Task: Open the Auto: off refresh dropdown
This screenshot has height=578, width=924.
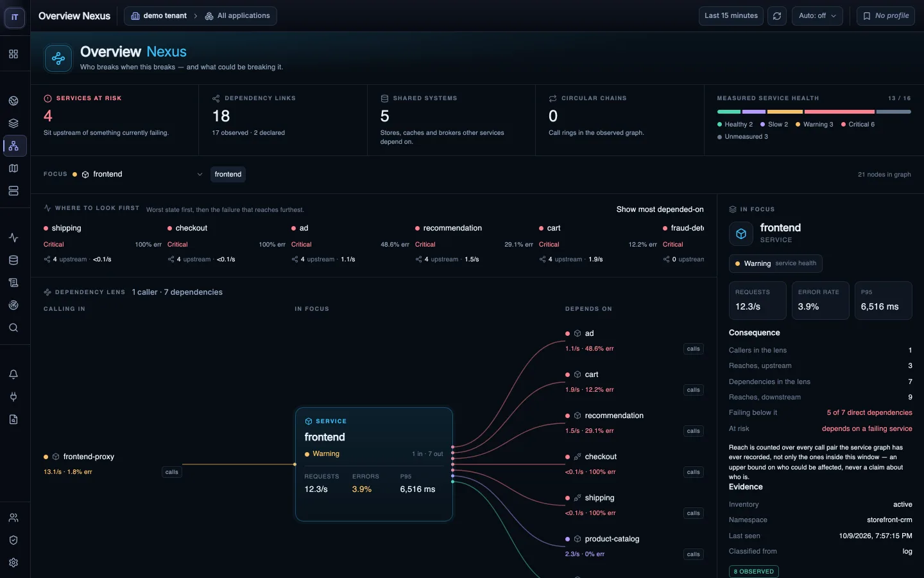Action: tap(817, 16)
